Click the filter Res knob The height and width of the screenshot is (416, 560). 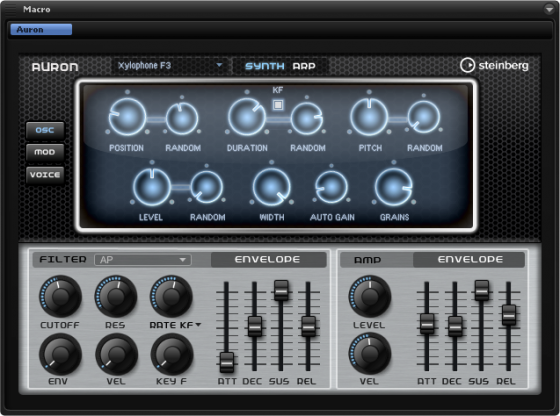click(116, 296)
